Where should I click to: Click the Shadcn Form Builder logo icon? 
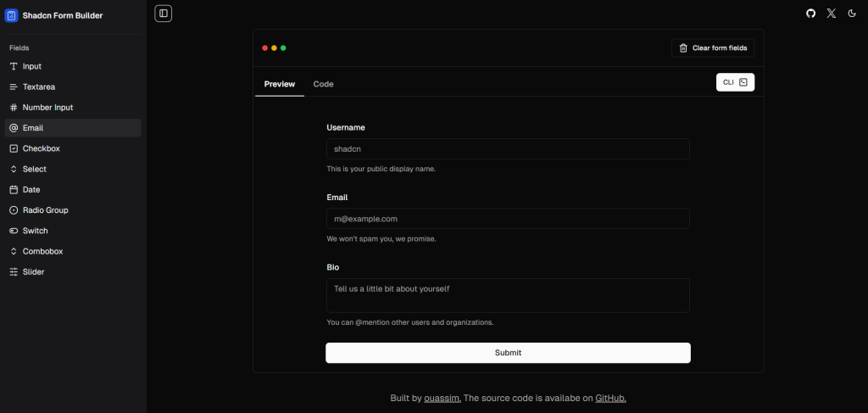point(11,15)
